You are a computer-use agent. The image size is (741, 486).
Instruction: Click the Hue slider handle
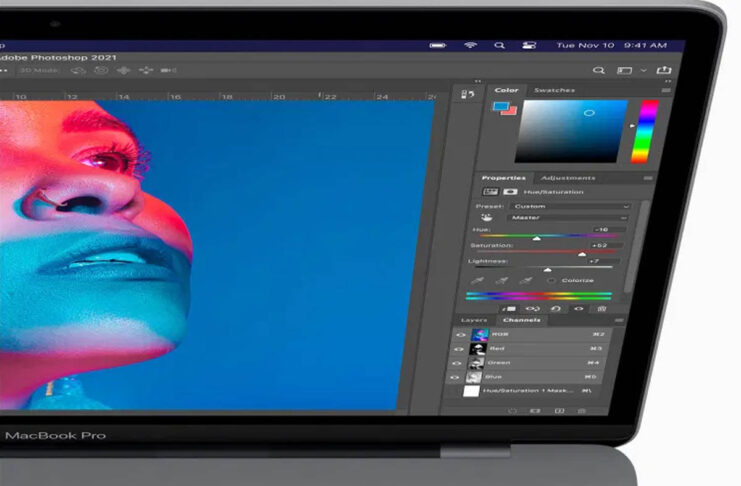pos(536,239)
